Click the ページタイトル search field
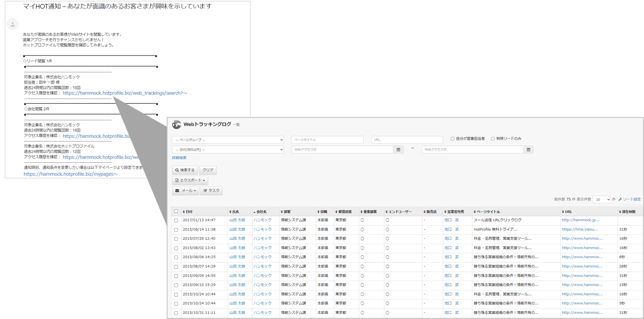This screenshot has height=319, width=644. pos(327,140)
